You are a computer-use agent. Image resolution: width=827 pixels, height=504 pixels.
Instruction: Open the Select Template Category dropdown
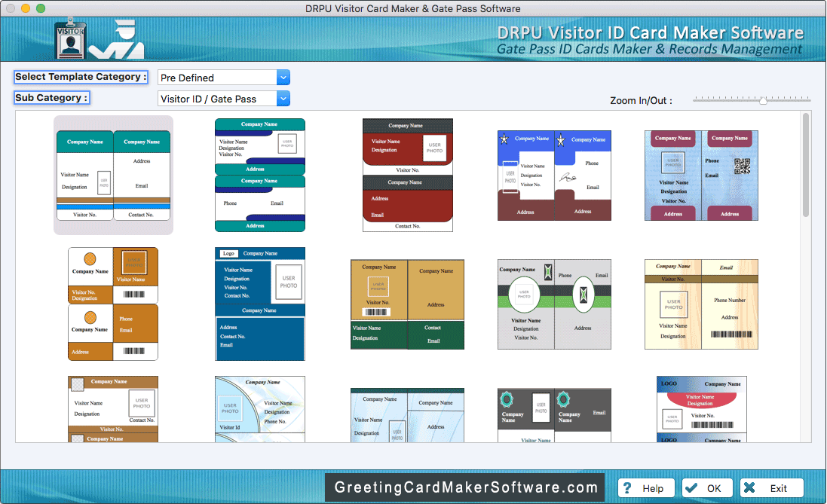point(283,78)
